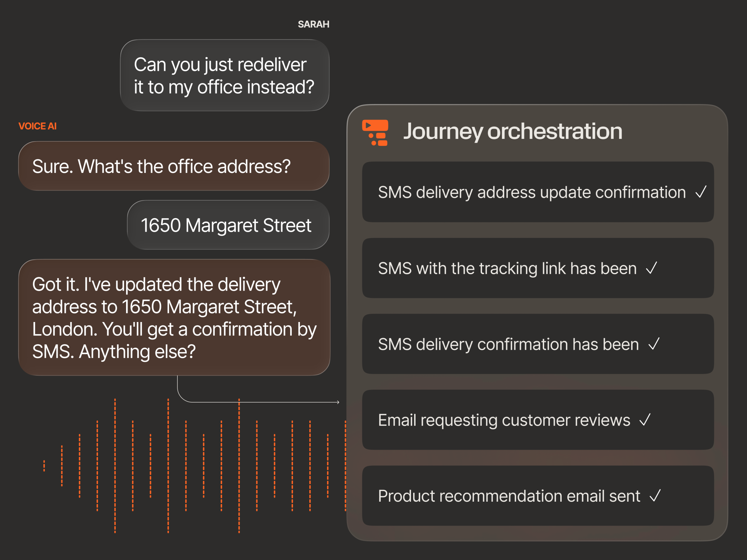This screenshot has height=560, width=747.
Task: Click the checkmark next to SMS with the tracking link
Action: (x=651, y=268)
